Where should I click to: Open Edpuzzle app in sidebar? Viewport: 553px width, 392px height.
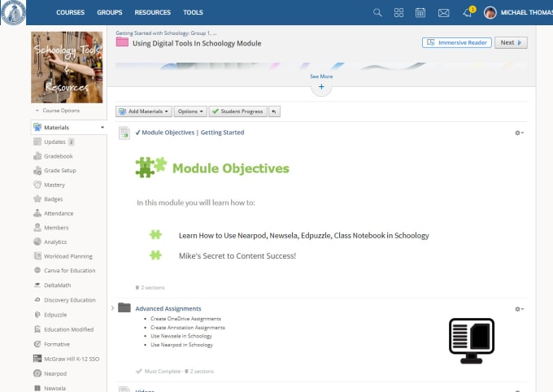[x=55, y=315]
